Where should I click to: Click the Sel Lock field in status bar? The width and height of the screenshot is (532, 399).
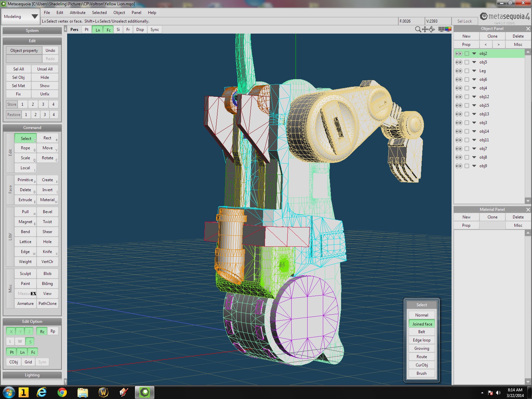465,21
